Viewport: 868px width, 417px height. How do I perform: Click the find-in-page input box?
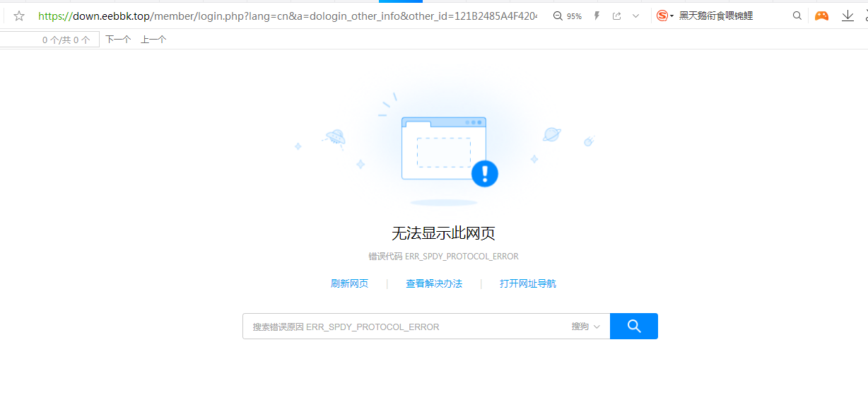48,40
